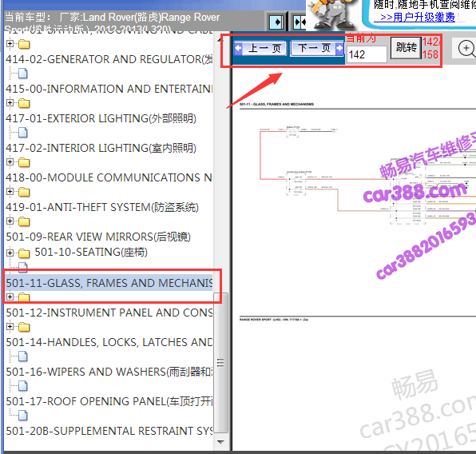Click the folder icon above 501-14-HANDLES, LOCKS
Viewport: 476px width, 454px height.
(24, 327)
